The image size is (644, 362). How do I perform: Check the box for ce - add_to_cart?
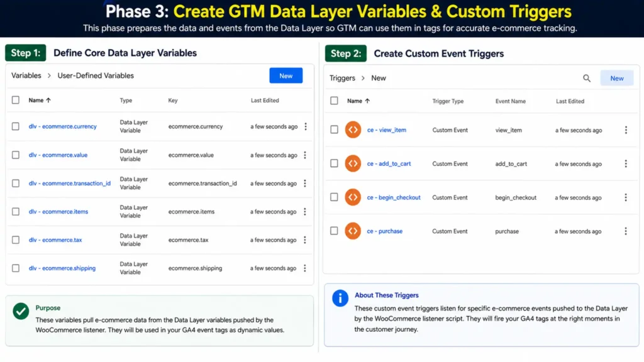tap(335, 163)
